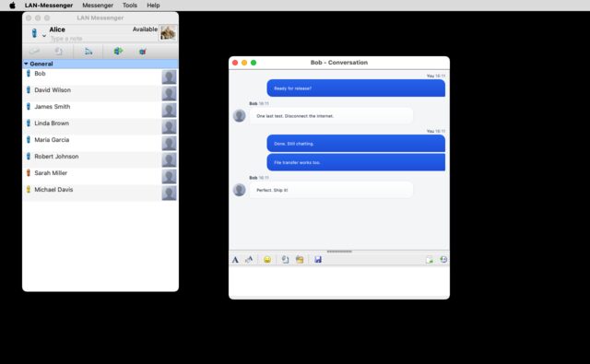Click David Wilson's avatar thumbnail

[x=169, y=94]
